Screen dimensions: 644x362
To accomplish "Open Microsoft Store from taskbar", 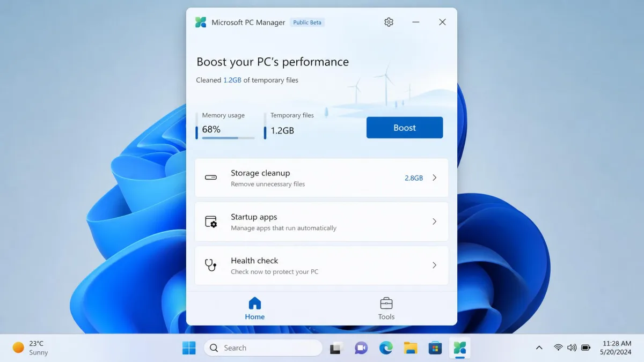I will coord(435,348).
